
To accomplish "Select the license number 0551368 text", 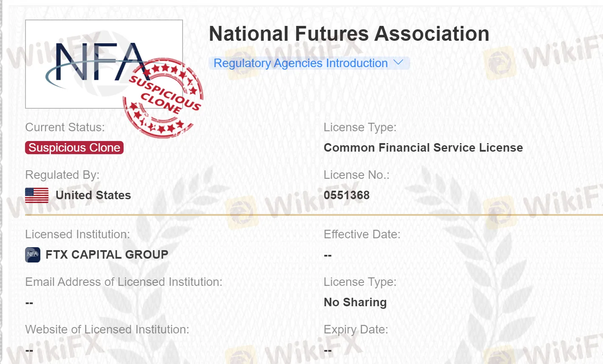I will (347, 195).
